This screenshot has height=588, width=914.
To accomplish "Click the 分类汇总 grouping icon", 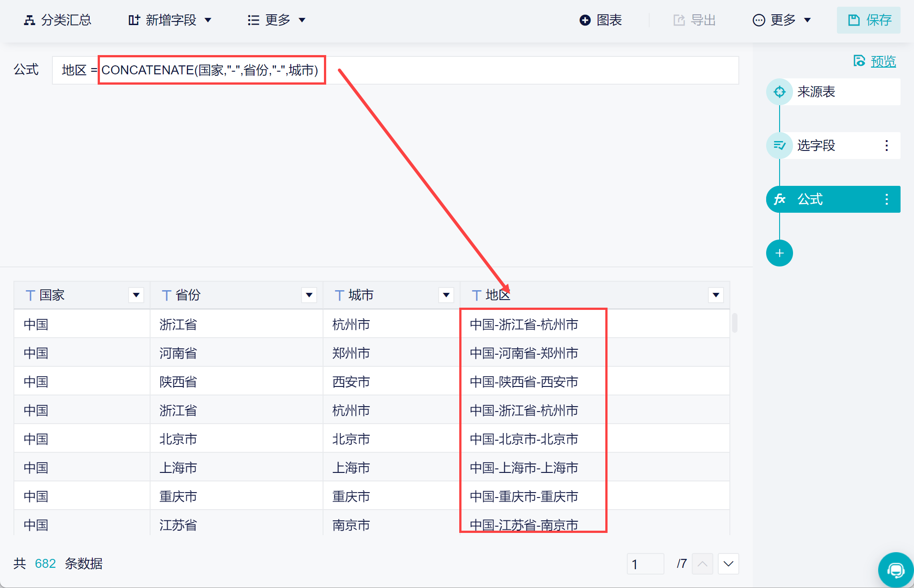I will click(30, 20).
